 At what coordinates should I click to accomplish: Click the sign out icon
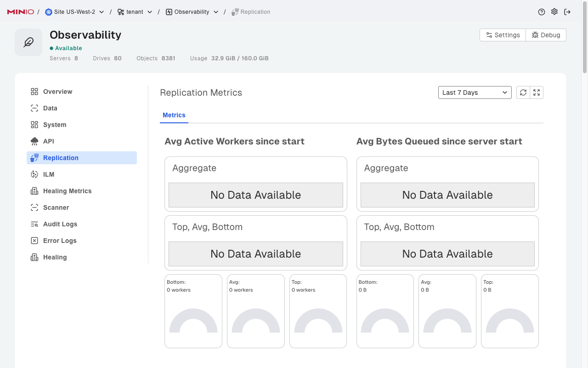point(567,12)
